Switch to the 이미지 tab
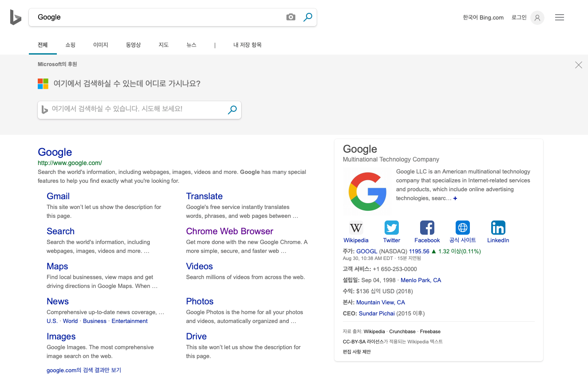The height and width of the screenshot is (382, 588). 101,45
